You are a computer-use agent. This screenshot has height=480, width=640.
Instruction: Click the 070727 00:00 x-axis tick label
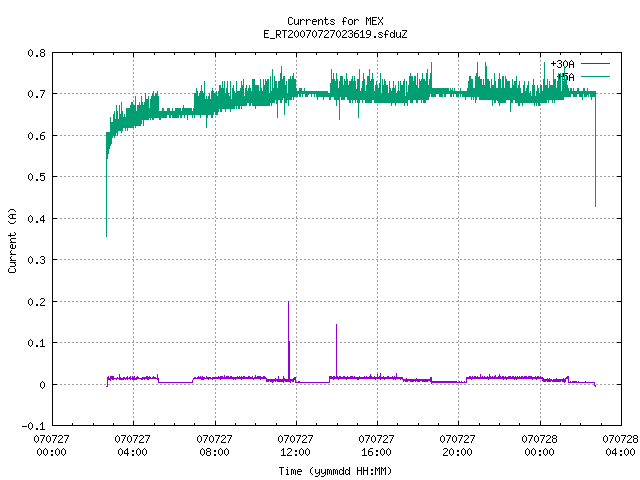point(51,446)
